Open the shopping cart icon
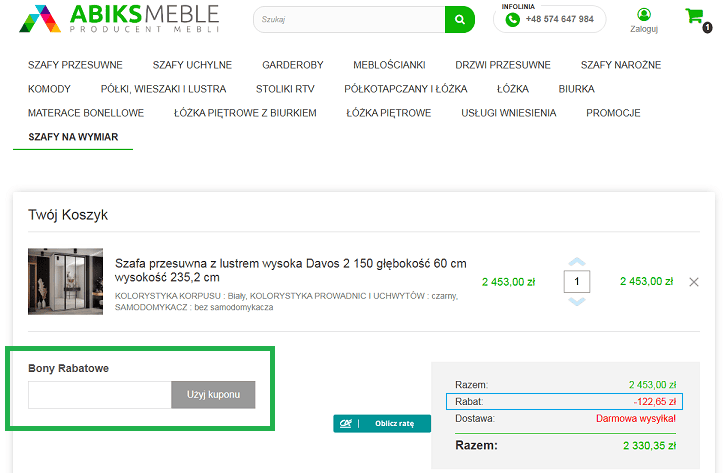 tap(694, 17)
